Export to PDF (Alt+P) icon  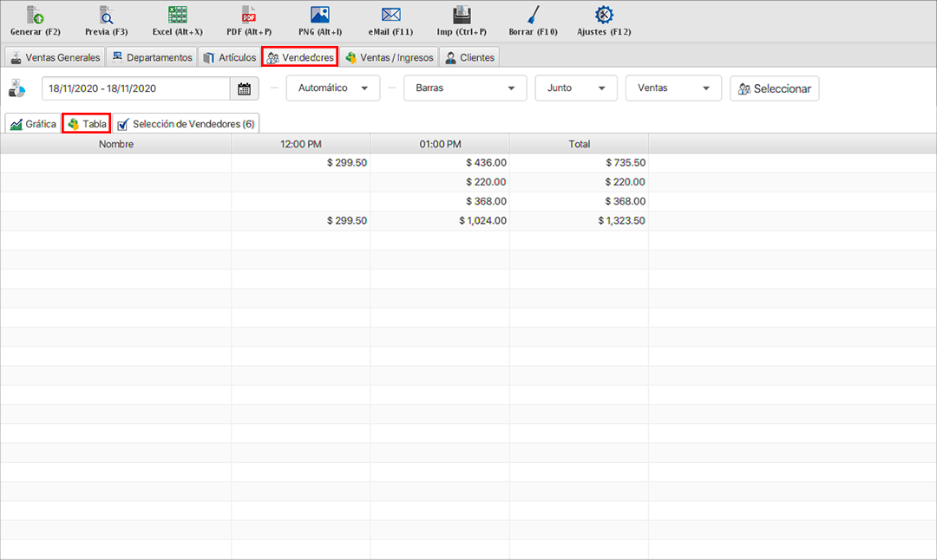pyautogui.click(x=248, y=16)
